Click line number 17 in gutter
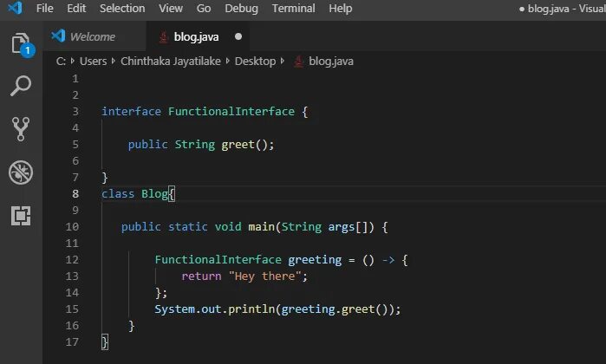This screenshot has width=606, height=364. (72, 342)
